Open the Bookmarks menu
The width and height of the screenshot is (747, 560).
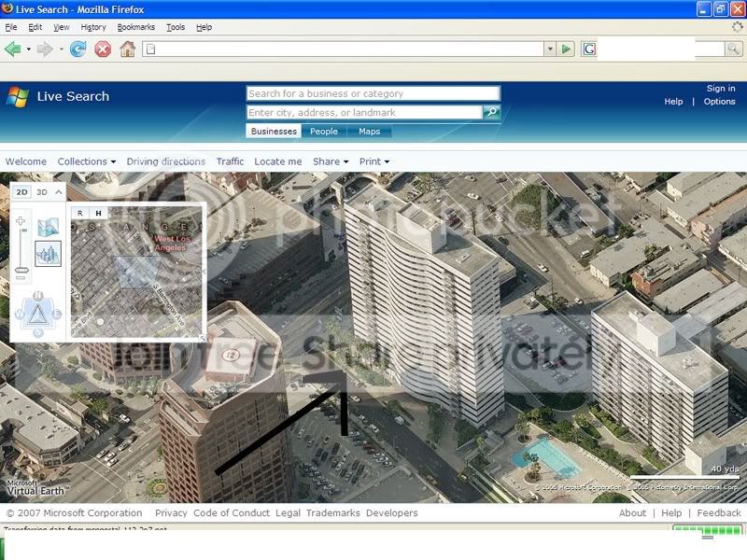pos(136,27)
